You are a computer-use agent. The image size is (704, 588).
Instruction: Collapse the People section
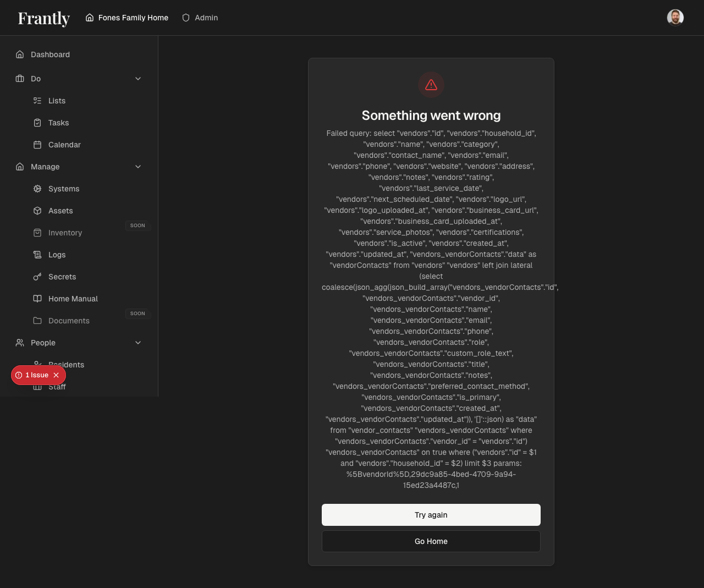click(x=138, y=343)
